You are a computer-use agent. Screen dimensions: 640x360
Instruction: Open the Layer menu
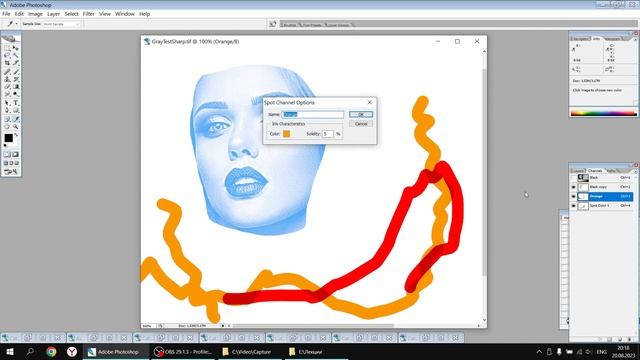53,14
